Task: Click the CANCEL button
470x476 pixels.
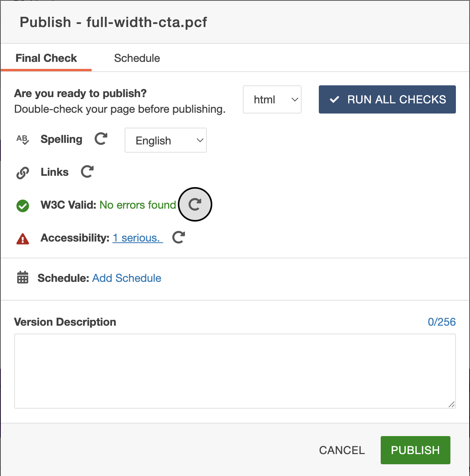Action: pyautogui.click(x=342, y=450)
